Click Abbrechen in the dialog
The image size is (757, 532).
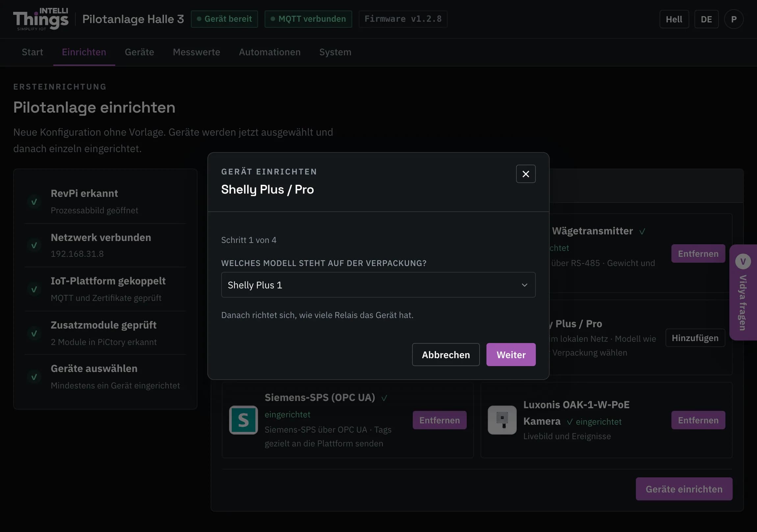click(x=446, y=355)
